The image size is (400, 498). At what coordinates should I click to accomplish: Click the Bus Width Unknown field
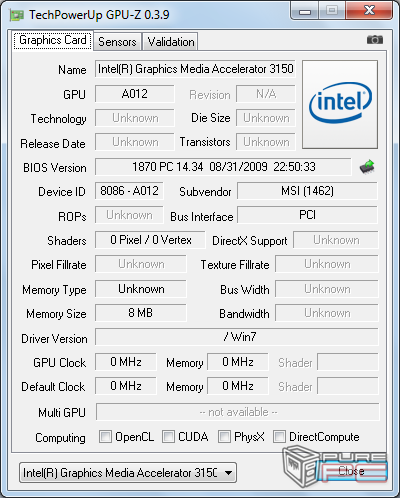(x=327, y=289)
